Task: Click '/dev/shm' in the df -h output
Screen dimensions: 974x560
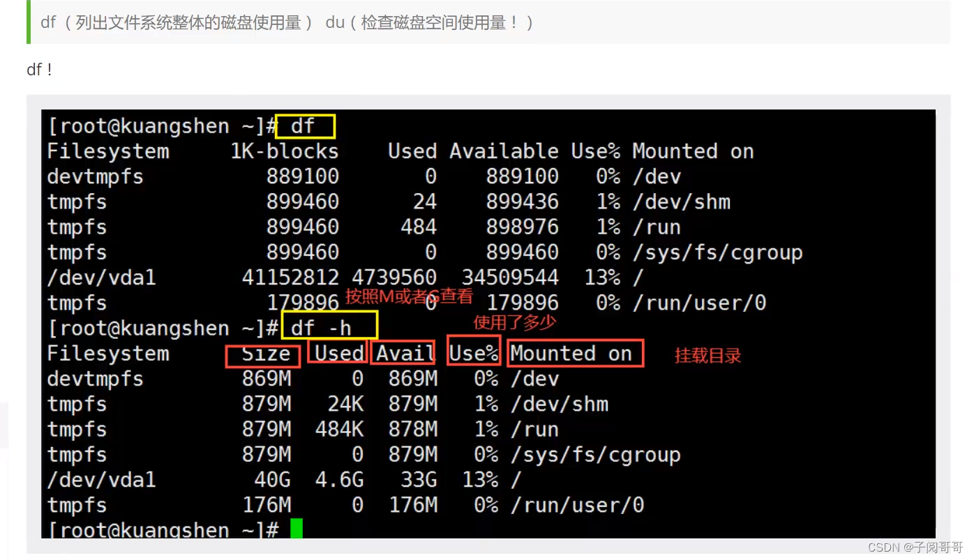Action: [559, 404]
